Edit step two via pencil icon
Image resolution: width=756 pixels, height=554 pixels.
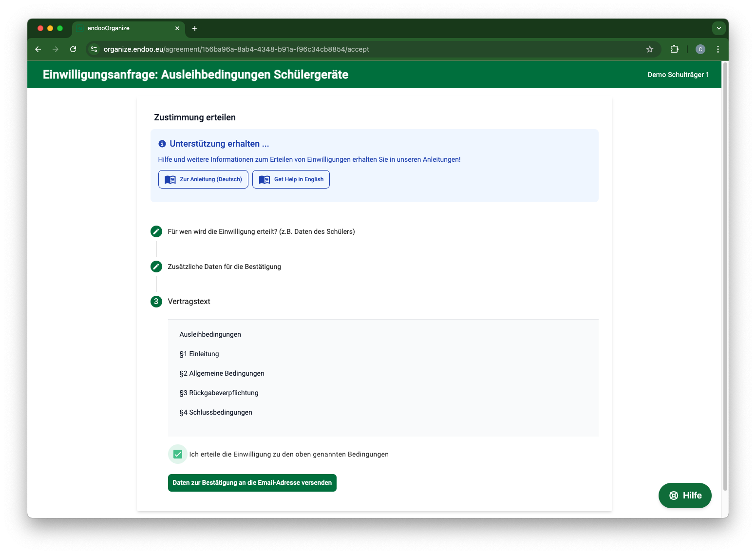[156, 267]
